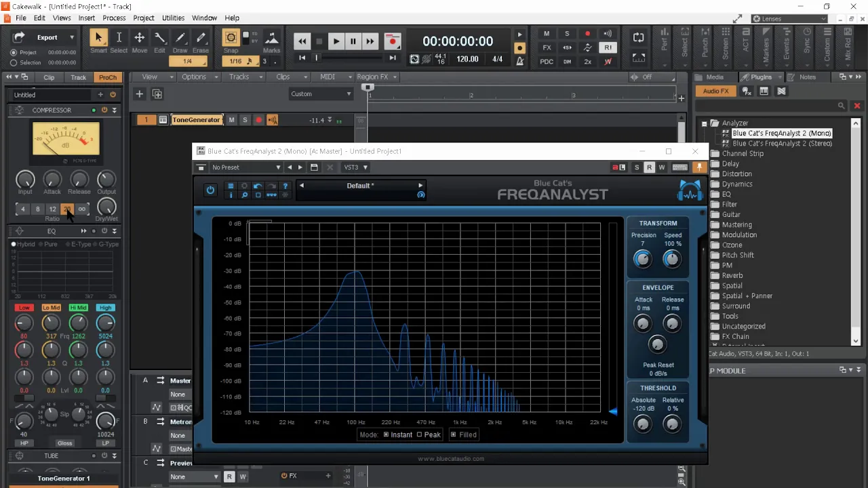Image resolution: width=868 pixels, height=488 pixels.
Task: Click the FreqAnalyst zoom magnifier icon
Action: [244, 195]
